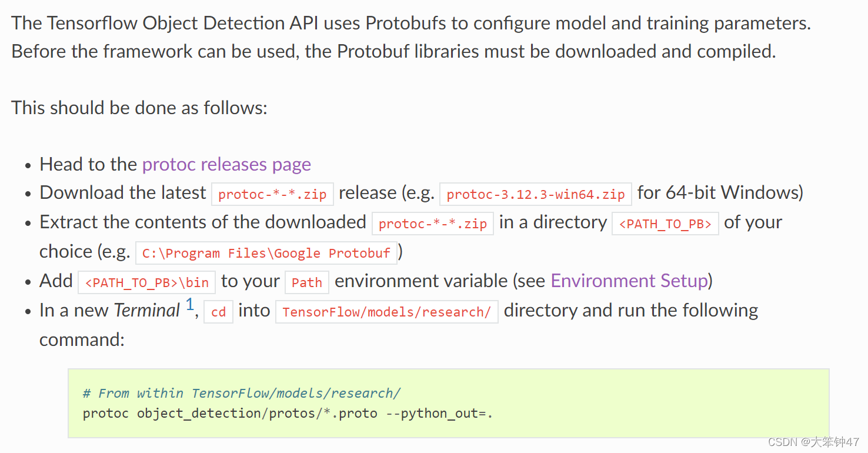Click the '# From within TensorFlow/models/research/' comment
868x453 pixels.
(242, 393)
